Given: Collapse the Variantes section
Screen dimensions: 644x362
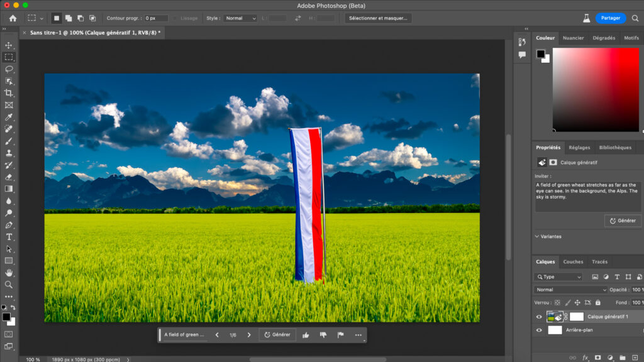Looking at the screenshot, I should [x=537, y=236].
